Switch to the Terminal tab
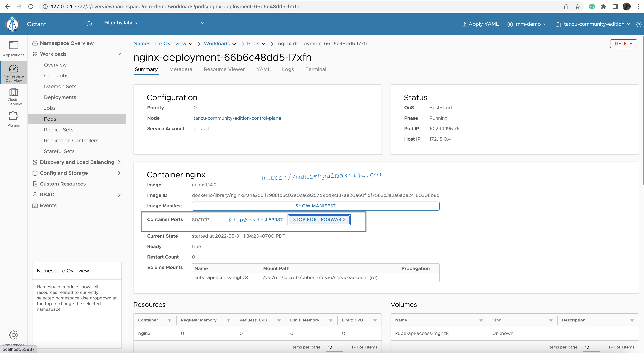The image size is (644, 353). pyautogui.click(x=316, y=69)
